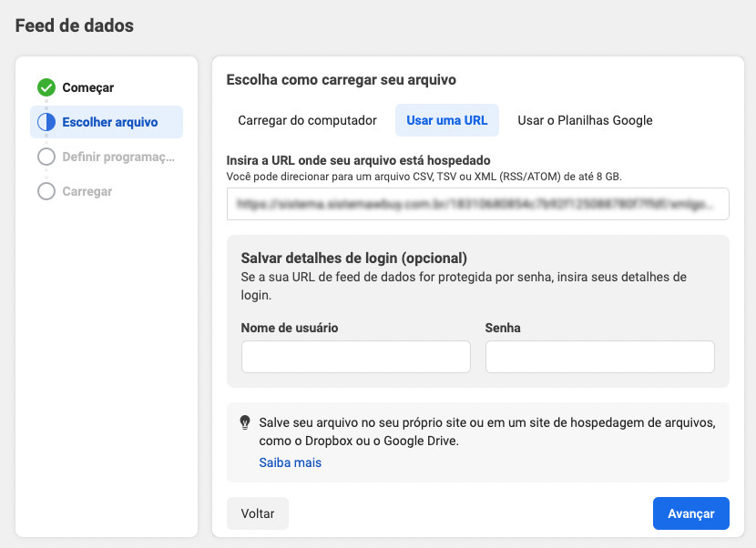Click the hosted file URL input field
Image resolution: width=756 pixels, height=548 pixels.
477,204
